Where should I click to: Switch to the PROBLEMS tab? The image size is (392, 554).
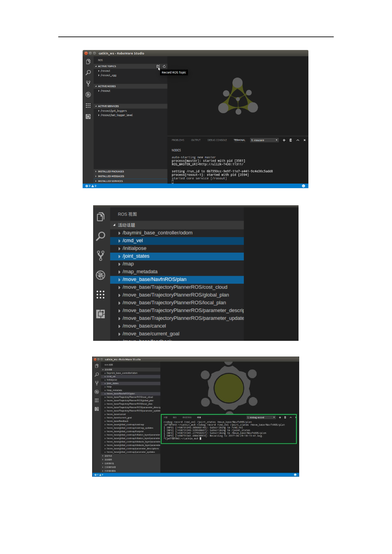(x=178, y=140)
